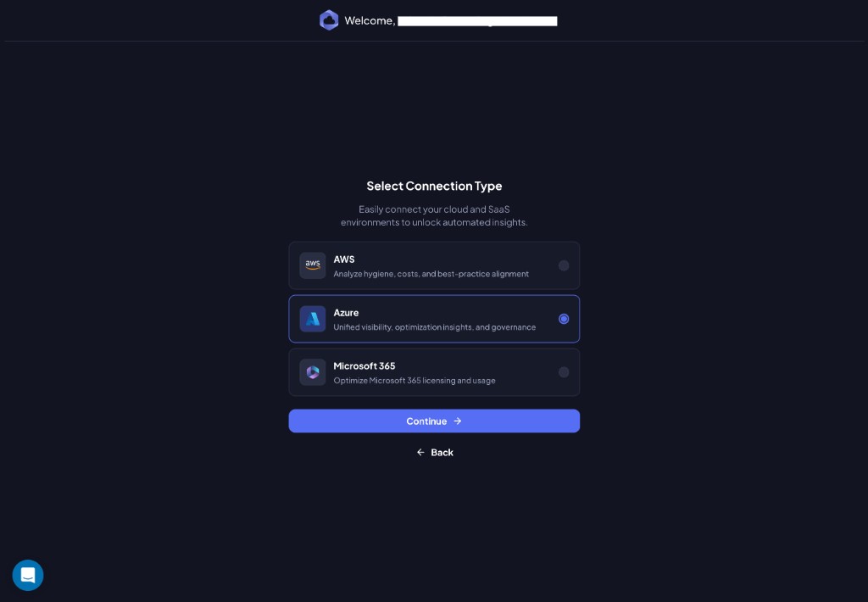Click 'Analyze hygiene, costs' AWS description
This screenshot has width=868, height=602.
431,274
